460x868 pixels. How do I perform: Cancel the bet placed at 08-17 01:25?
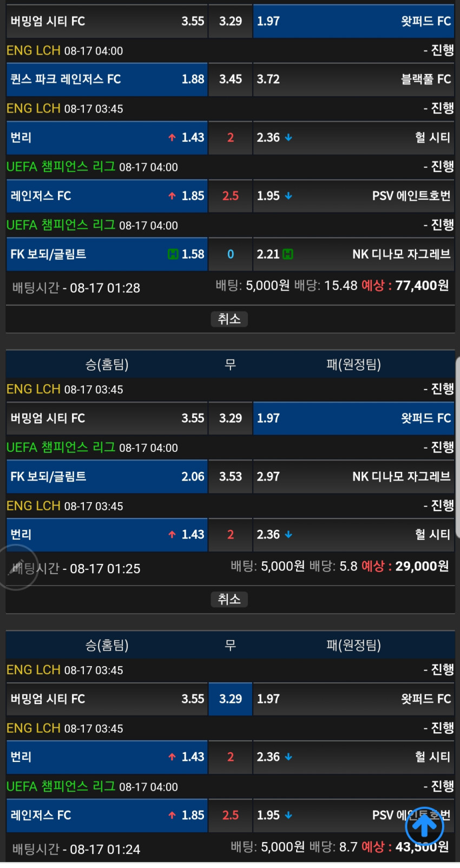229,599
